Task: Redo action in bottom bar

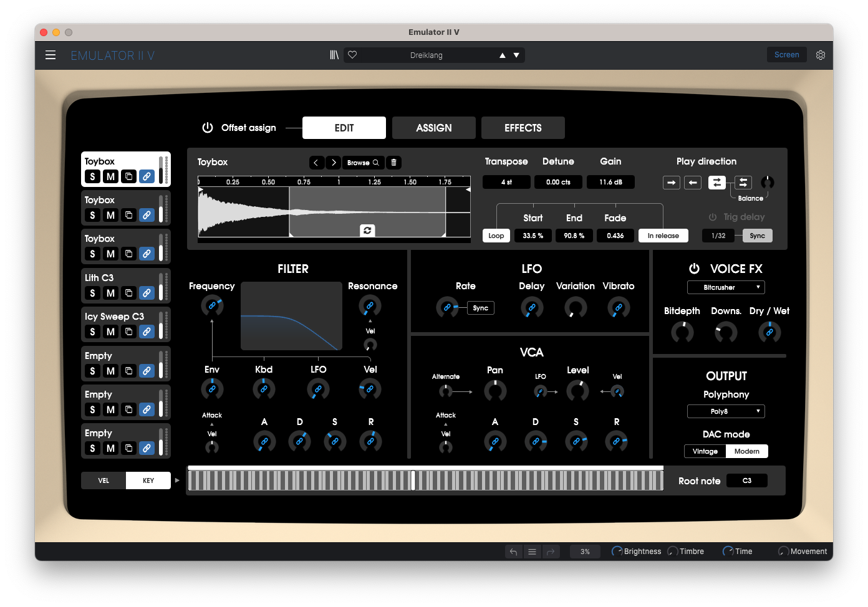Action: click(551, 552)
